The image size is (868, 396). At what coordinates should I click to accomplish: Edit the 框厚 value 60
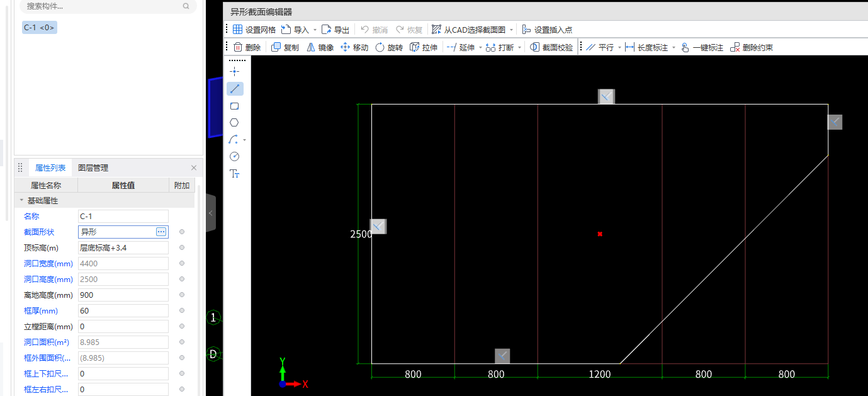(123, 311)
